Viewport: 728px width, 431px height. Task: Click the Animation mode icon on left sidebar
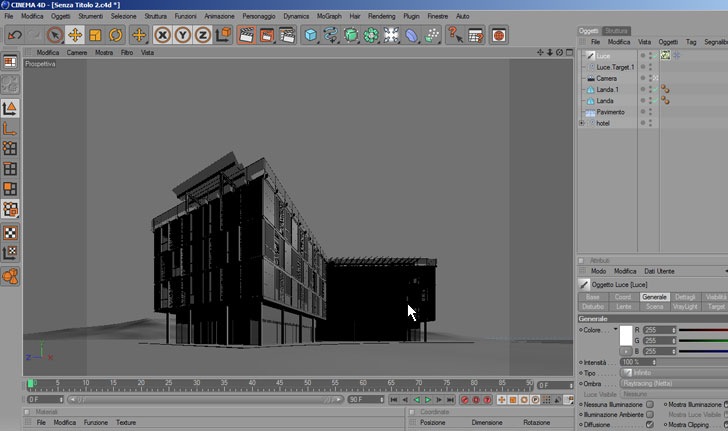click(x=10, y=277)
